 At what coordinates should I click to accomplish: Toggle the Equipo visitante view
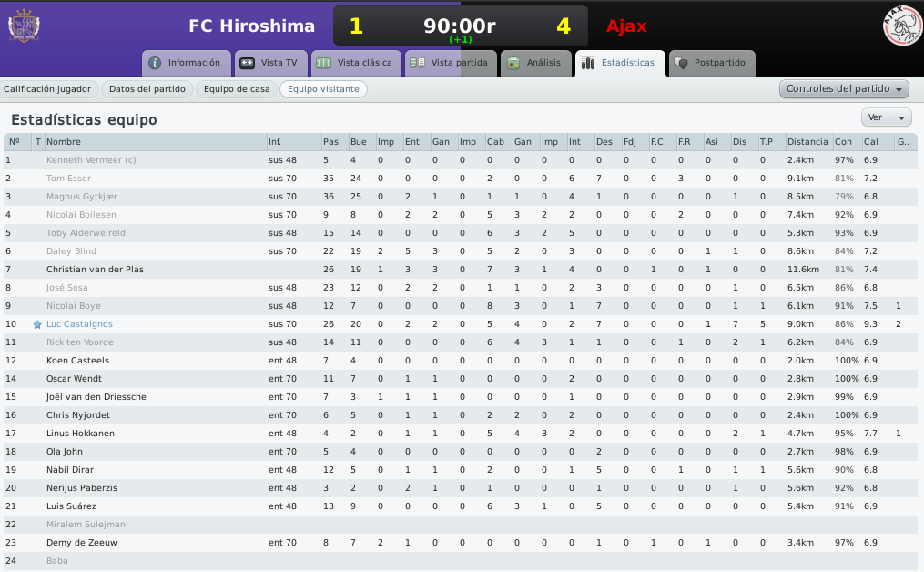coord(323,89)
